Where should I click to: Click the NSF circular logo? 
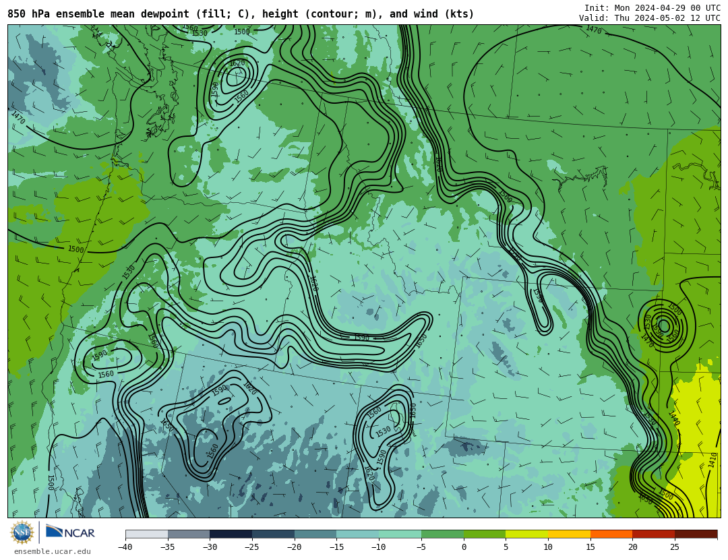(x=22, y=532)
